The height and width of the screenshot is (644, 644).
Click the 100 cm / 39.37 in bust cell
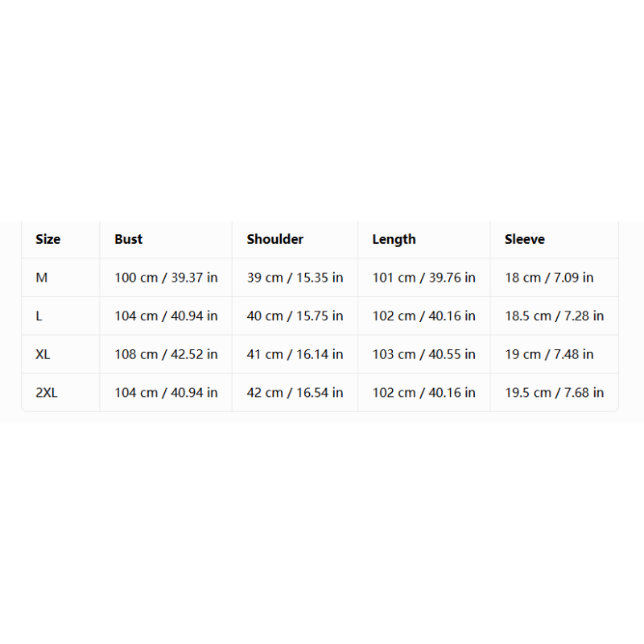[166, 278]
